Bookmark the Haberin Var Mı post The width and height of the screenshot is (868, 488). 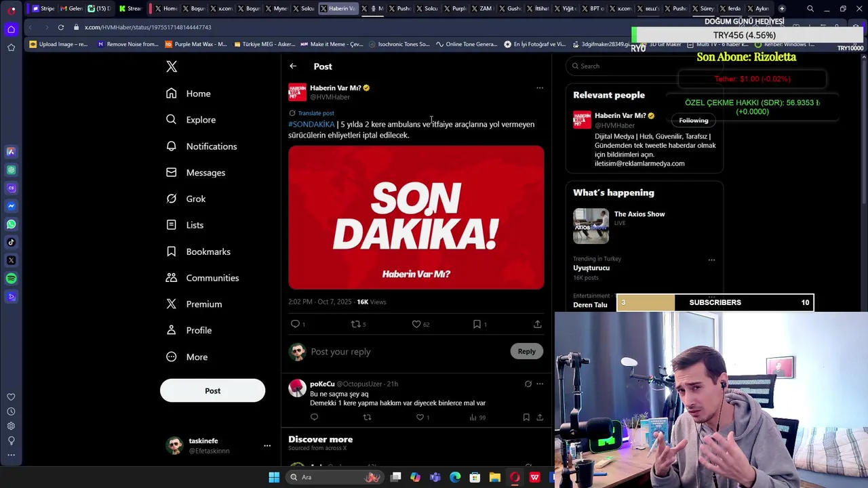[x=477, y=324]
